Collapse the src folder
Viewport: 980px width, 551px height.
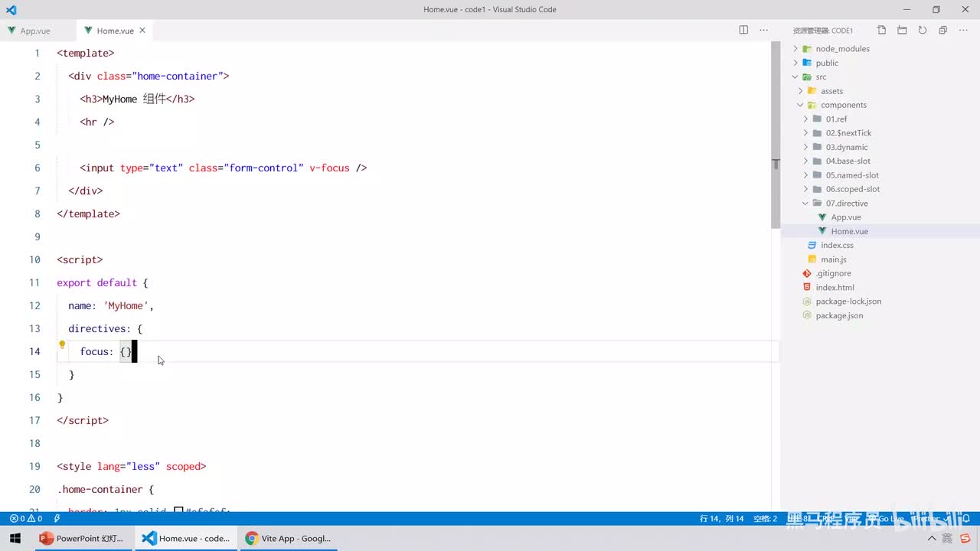click(821, 77)
